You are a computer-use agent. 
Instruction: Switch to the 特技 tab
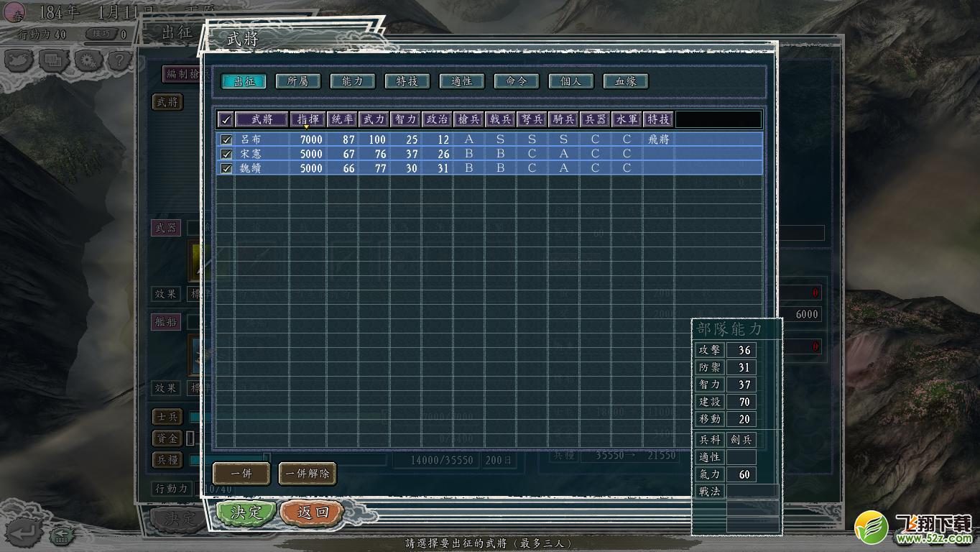coord(407,81)
